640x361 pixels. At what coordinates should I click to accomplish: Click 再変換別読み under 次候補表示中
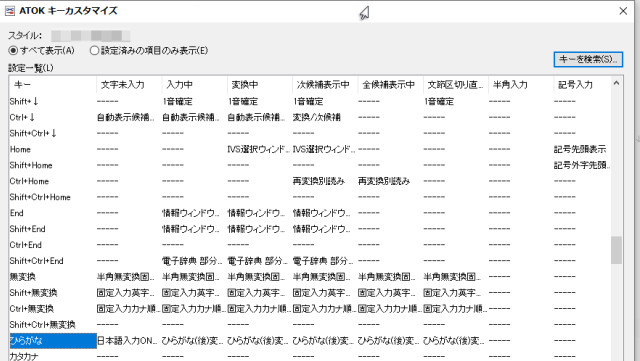(x=319, y=181)
